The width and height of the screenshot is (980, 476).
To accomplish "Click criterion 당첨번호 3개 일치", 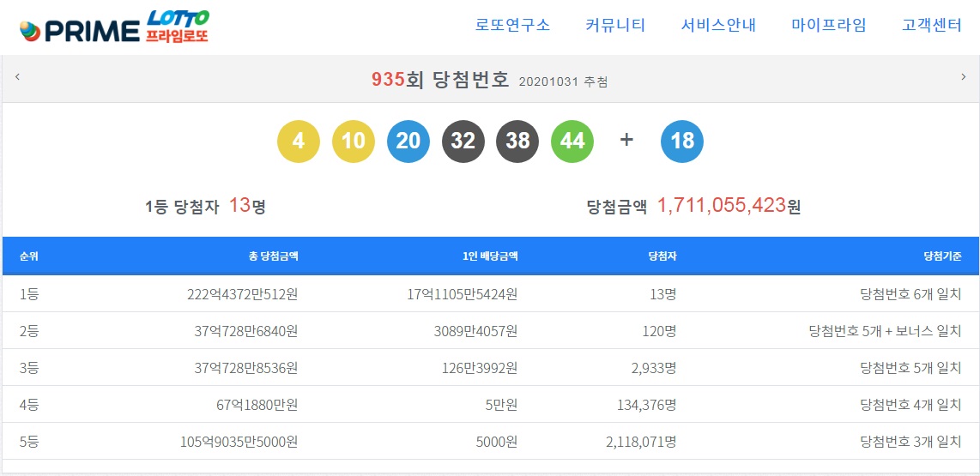I will (910, 443).
